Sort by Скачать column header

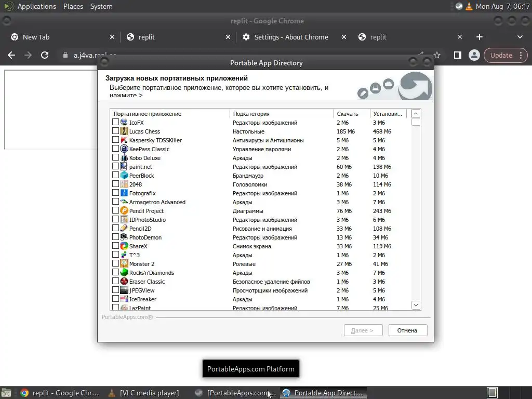coord(352,114)
